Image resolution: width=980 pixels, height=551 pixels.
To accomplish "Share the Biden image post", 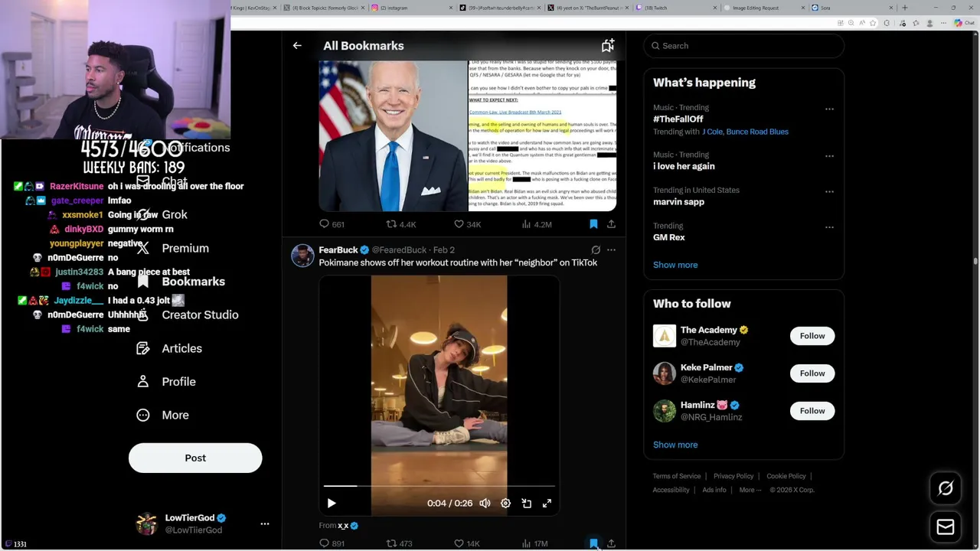I will coord(611,224).
